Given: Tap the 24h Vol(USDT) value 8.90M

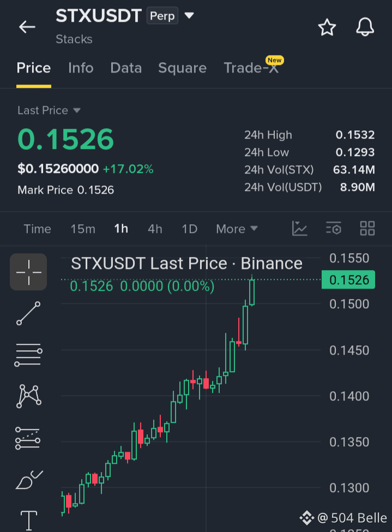Looking at the screenshot, I should 358,187.
